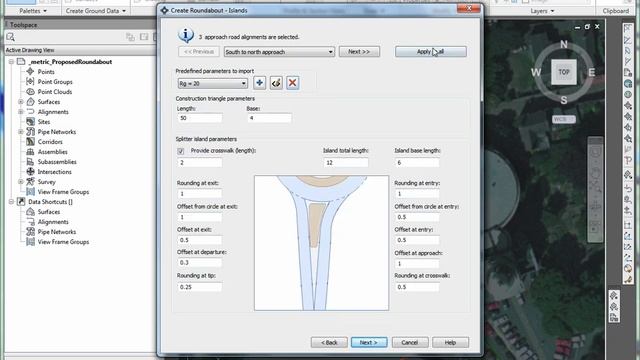Click the WCS coordinate system label
This screenshot has width=640, height=360.
(x=564, y=119)
